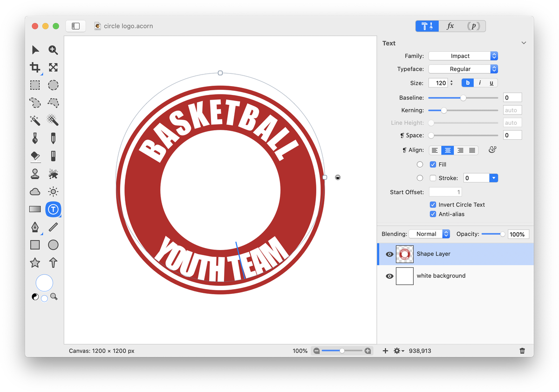Disable the Anti-alias checkbox
This screenshot has height=392, width=559.
click(x=433, y=214)
